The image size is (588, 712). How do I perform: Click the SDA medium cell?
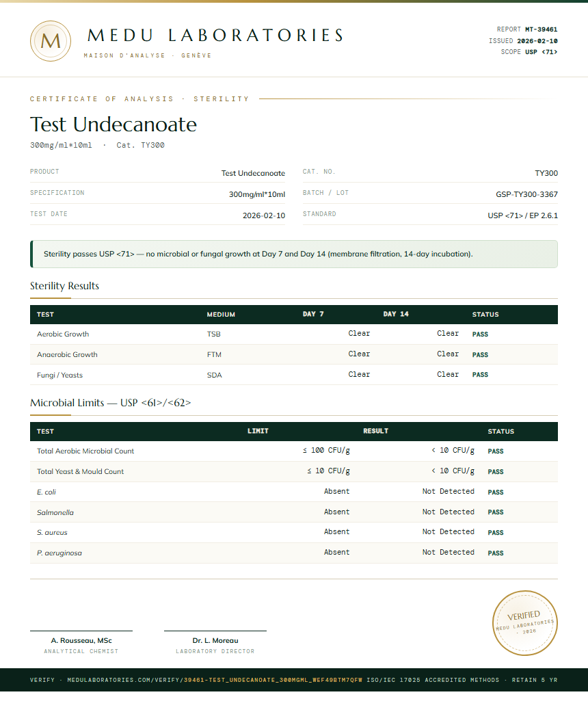(214, 375)
